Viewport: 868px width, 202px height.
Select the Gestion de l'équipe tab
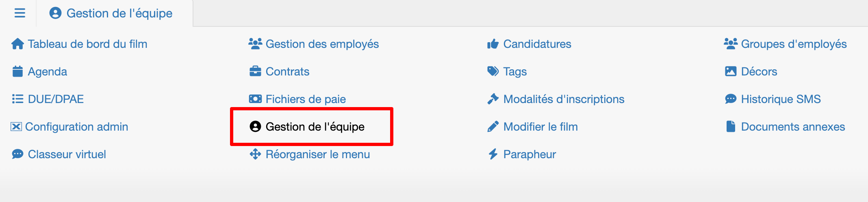click(111, 13)
